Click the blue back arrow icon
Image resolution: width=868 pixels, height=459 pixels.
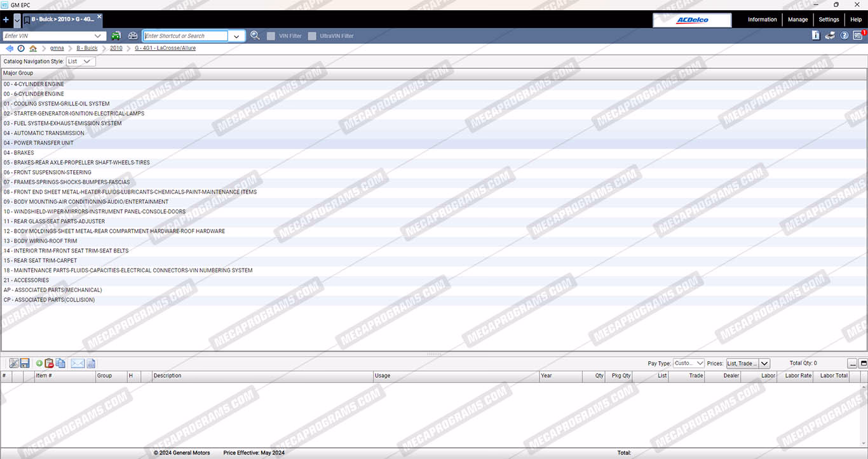(10, 48)
